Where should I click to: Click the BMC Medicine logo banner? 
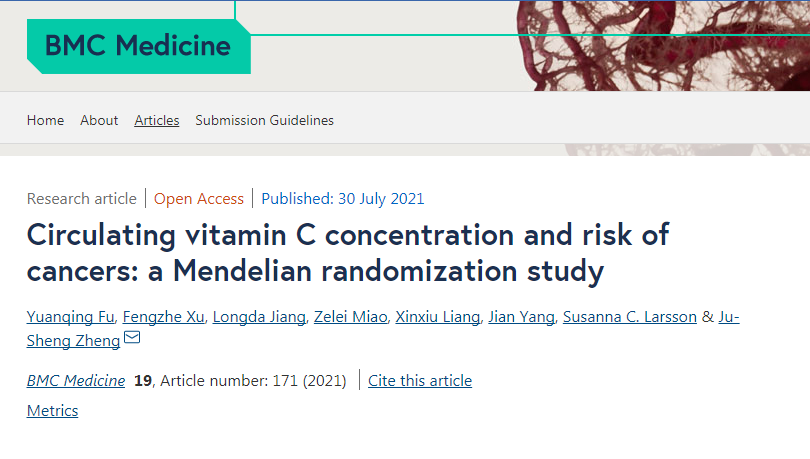tap(138, 46)
